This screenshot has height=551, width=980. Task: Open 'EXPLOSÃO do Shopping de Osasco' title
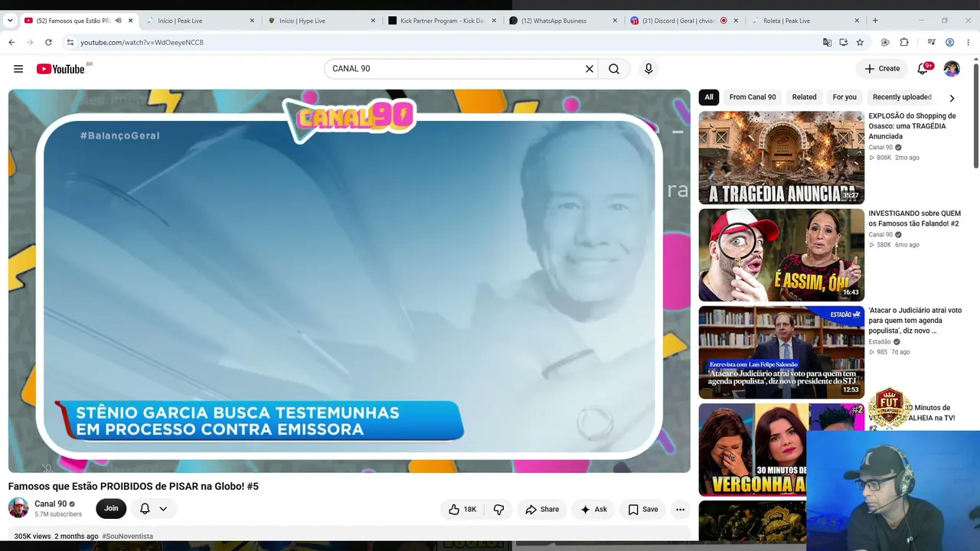point(913,126)
